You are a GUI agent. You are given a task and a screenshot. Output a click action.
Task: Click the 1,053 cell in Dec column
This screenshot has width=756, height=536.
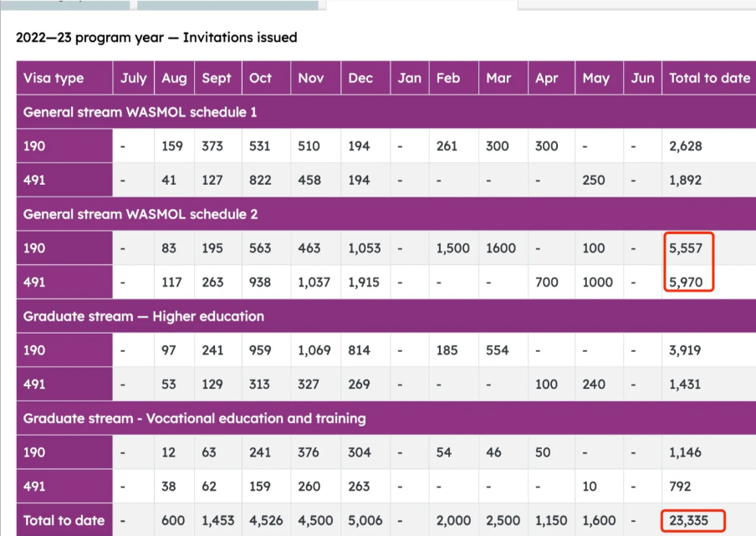[365, 248]
